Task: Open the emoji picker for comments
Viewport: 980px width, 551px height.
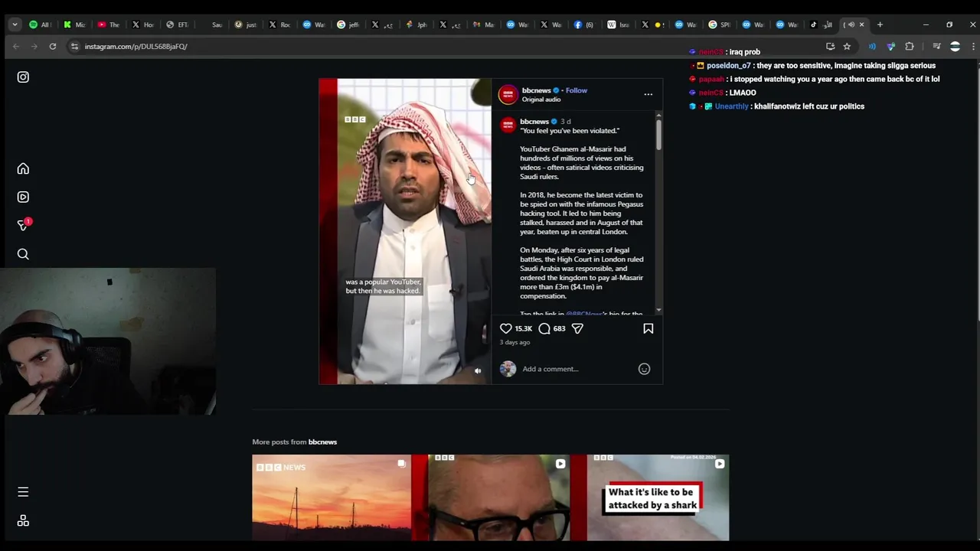Action: (x=644, y=369)
